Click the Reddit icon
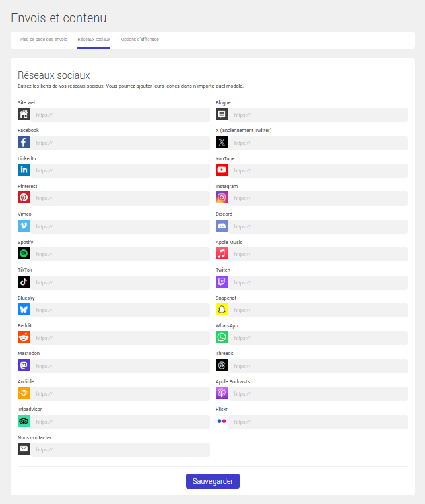The height and width of the screenshot is (504, 425). point(24,337)
